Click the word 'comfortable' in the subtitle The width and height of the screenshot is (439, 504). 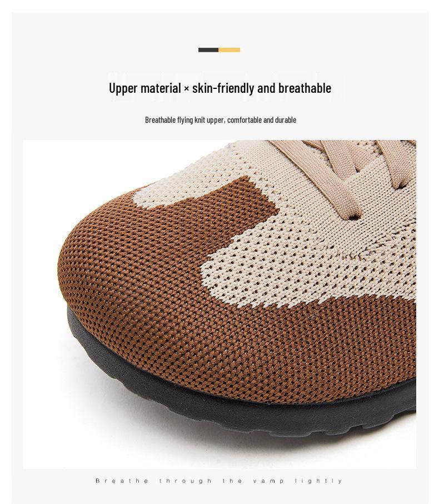pyautogui.click(x=245, y=120)
